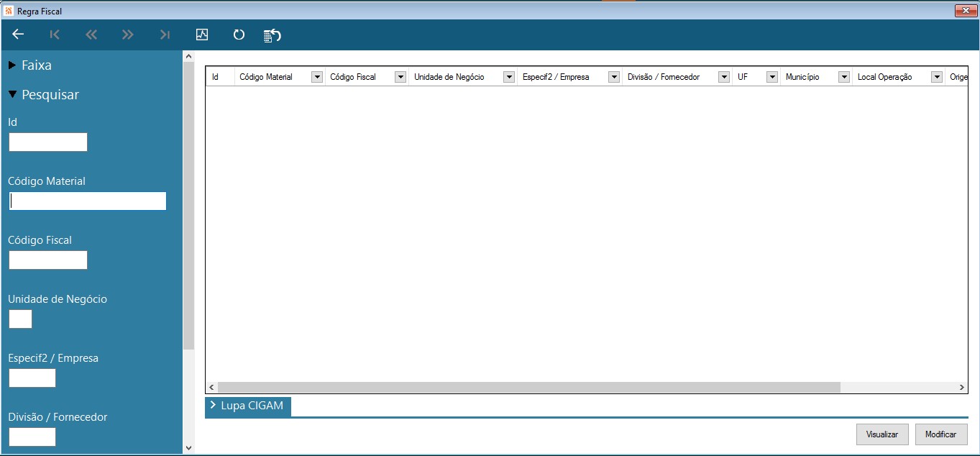Click the back arrow icon
The image size is (980, 456).
[x=19, y=35]
